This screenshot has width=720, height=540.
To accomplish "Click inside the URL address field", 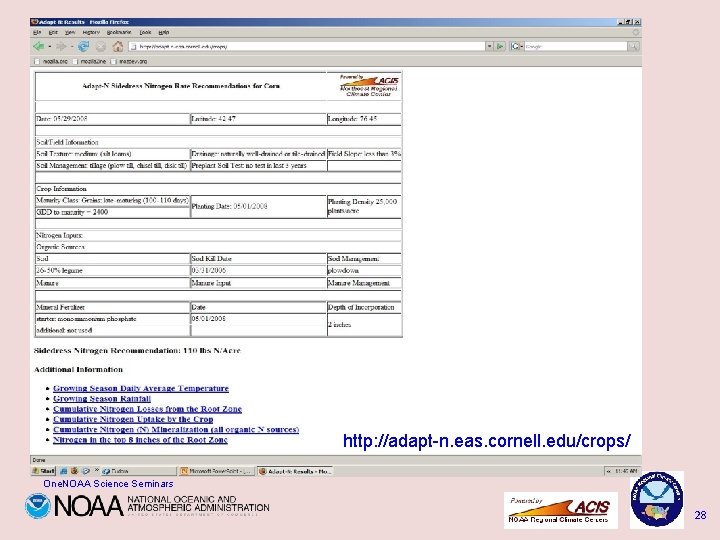I will 308,46.
